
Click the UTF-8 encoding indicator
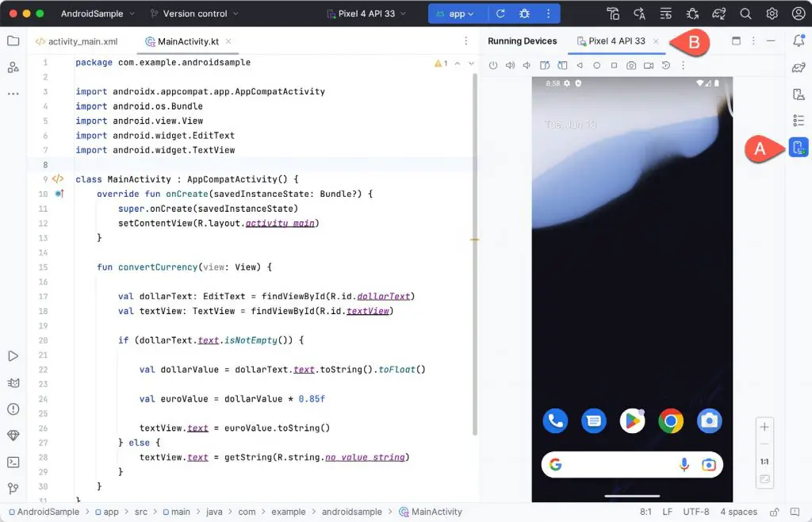tap(696, 512)
